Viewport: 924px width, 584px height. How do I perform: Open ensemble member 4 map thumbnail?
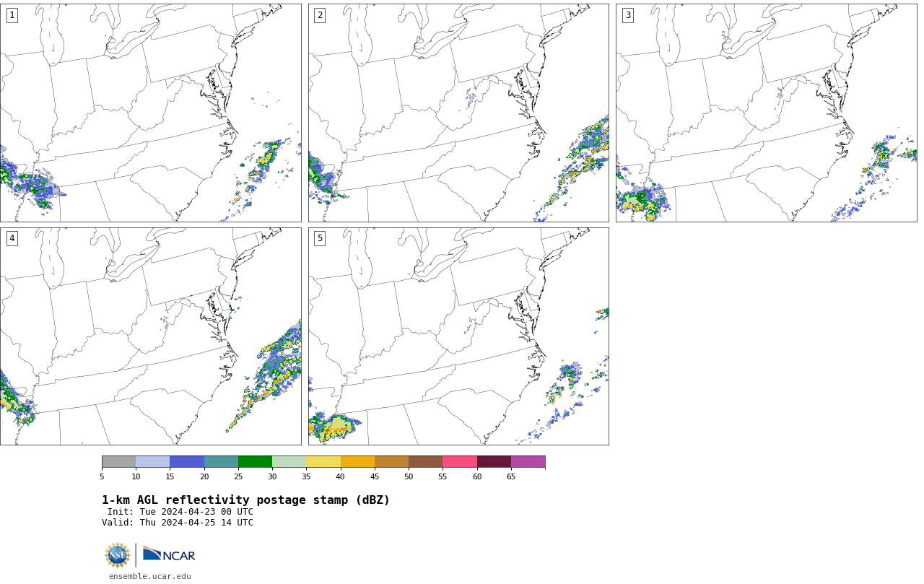point(150,336)
